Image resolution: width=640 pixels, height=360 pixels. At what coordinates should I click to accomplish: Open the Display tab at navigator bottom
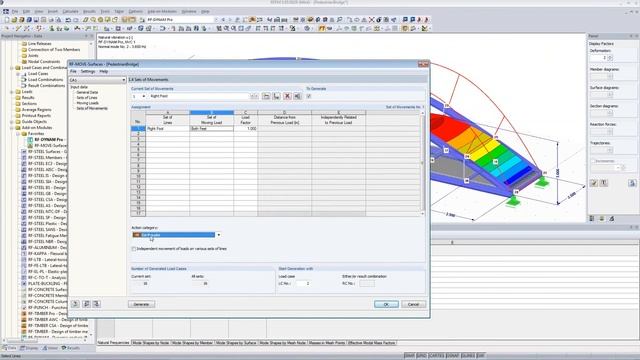coord(29,348)
